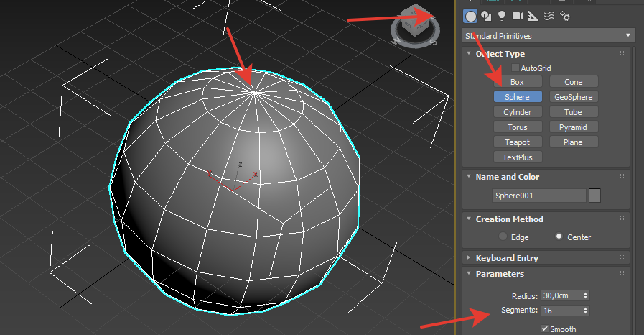This screenshot has height=335, width=644.
Task: Collapse the Name and Color rollout
Action: tap(469, 176)
